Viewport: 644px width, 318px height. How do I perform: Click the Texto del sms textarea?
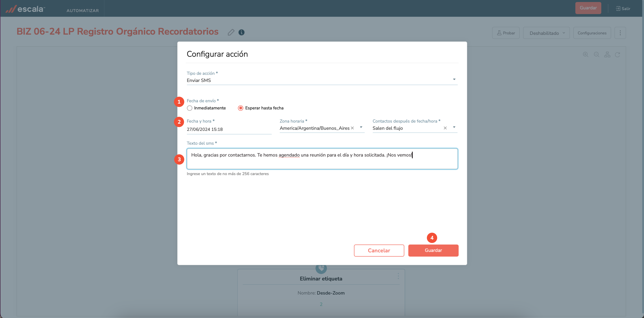click(322, 159)
